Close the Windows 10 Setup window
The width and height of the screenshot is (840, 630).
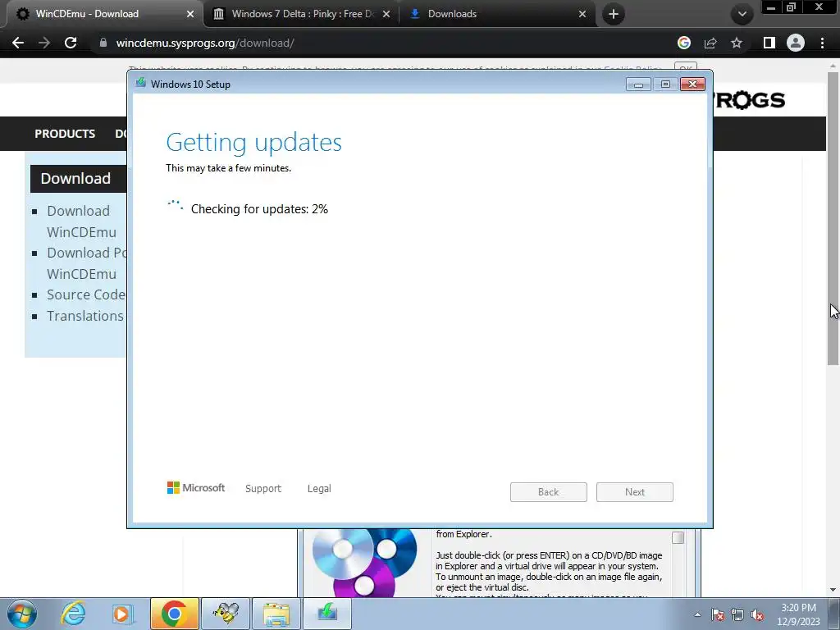point(692,84)
